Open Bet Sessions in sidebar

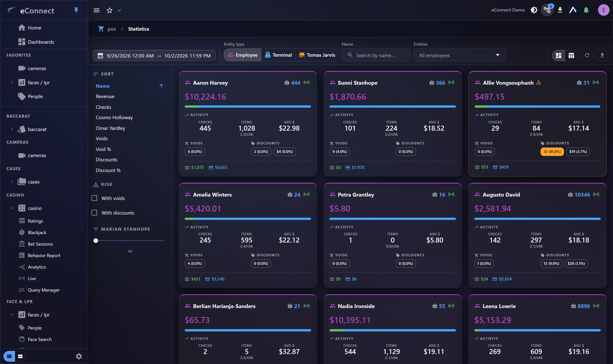click(40, 244)
